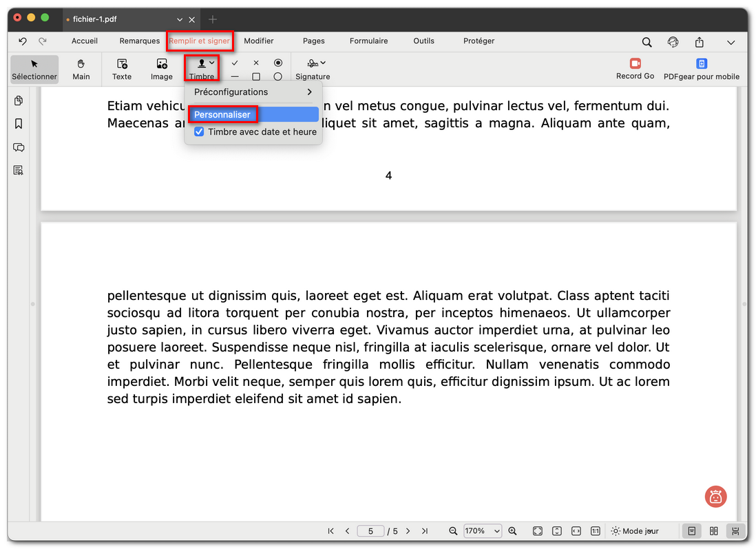Click the page number field
The height and width of the screenshot is (549, 756).
click(x=370, y=531)
